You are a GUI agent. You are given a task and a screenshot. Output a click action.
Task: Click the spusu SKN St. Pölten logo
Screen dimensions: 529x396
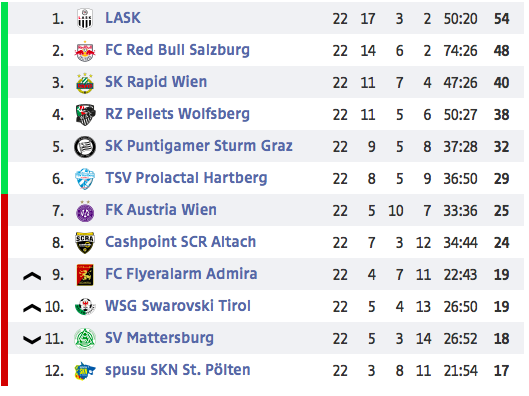pyautogui.click(x=85, y=371)
